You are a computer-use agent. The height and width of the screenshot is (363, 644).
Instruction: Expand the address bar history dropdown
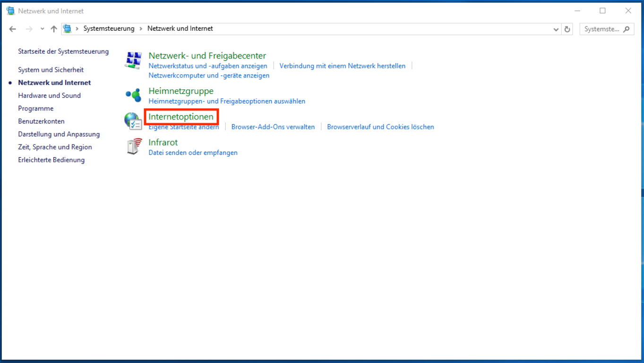[556, 29]
